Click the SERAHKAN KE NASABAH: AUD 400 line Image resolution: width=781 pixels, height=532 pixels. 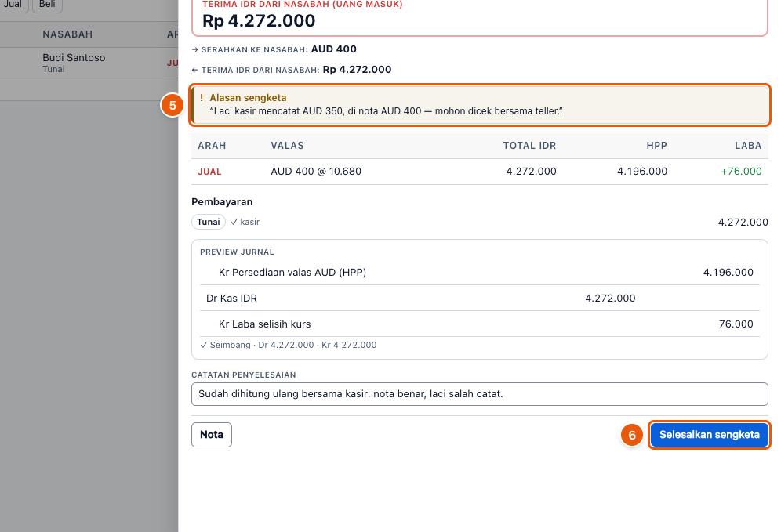[274, 49]
